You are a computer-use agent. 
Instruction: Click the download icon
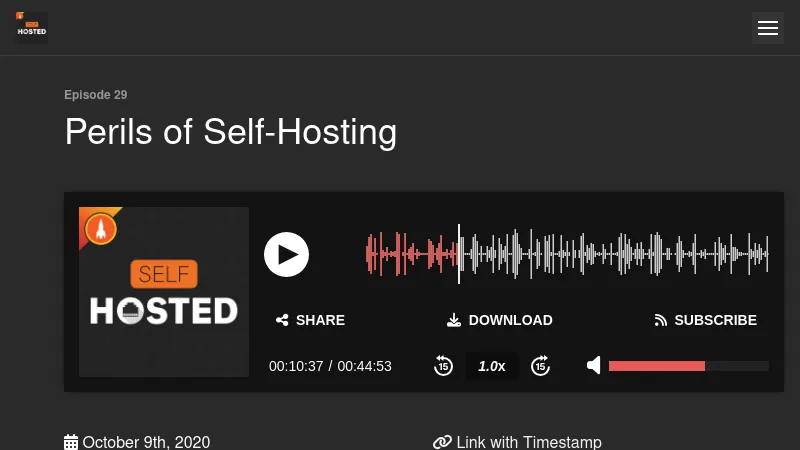click(454, 320)
